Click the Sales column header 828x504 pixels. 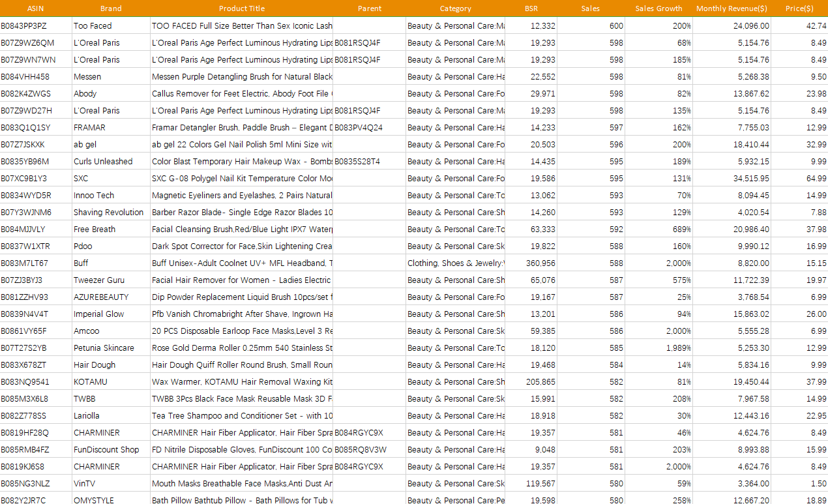591,8
